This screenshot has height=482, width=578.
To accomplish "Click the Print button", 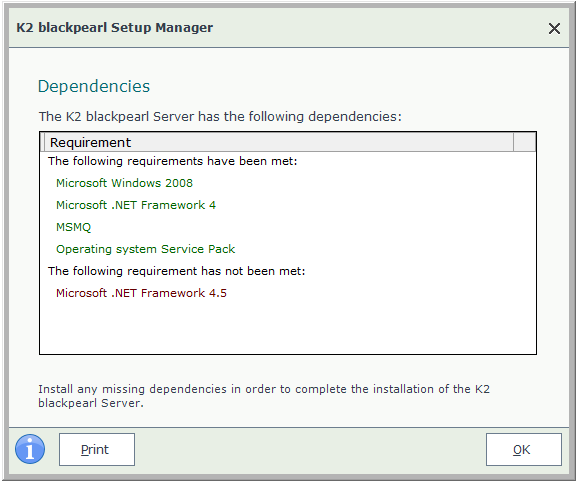I will [x=97, y=450].
